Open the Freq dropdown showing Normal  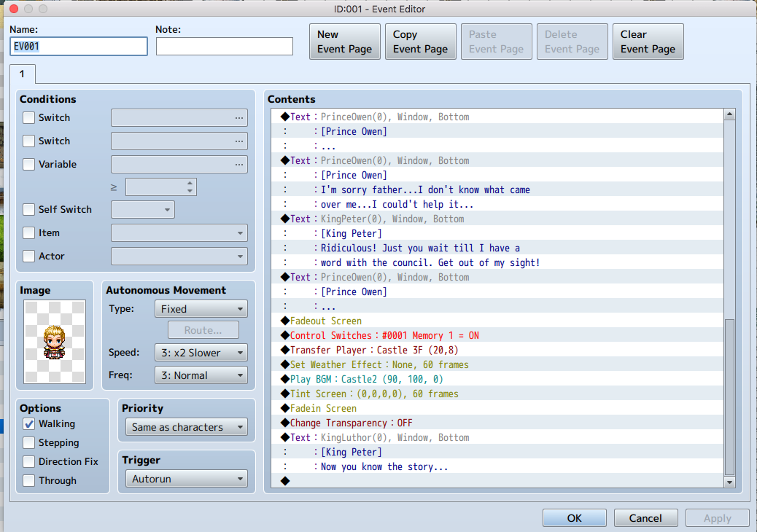click(201, 375)
